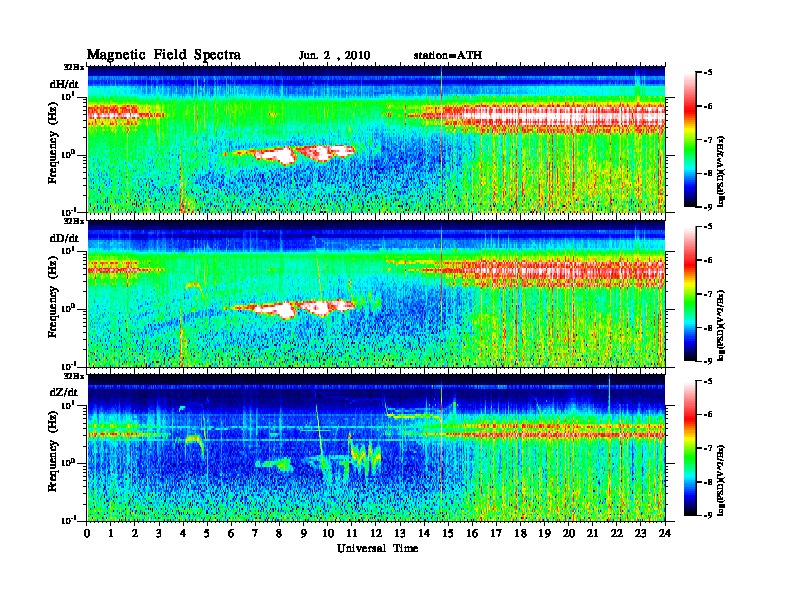
Task: Click the log(PSD) label beside dZ/dt color bar
Action: coord(722,479)
